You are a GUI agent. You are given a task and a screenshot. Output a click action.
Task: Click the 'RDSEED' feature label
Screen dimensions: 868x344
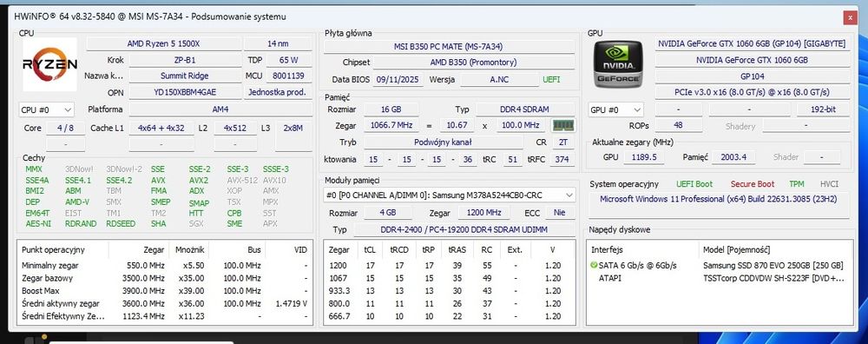[120, 224]
